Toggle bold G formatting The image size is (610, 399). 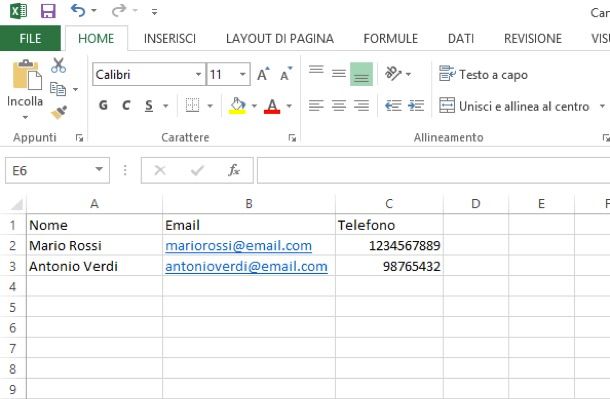103,105
